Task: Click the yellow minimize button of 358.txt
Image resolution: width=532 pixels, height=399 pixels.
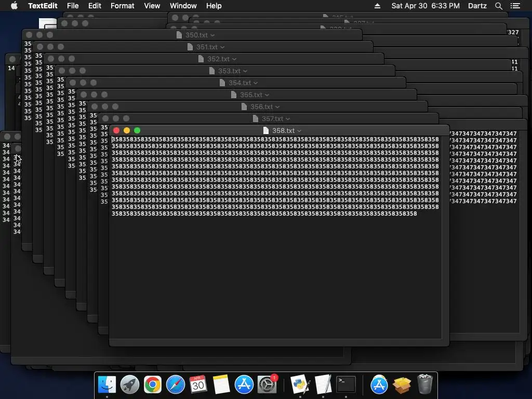Action: tap(127, 130)
